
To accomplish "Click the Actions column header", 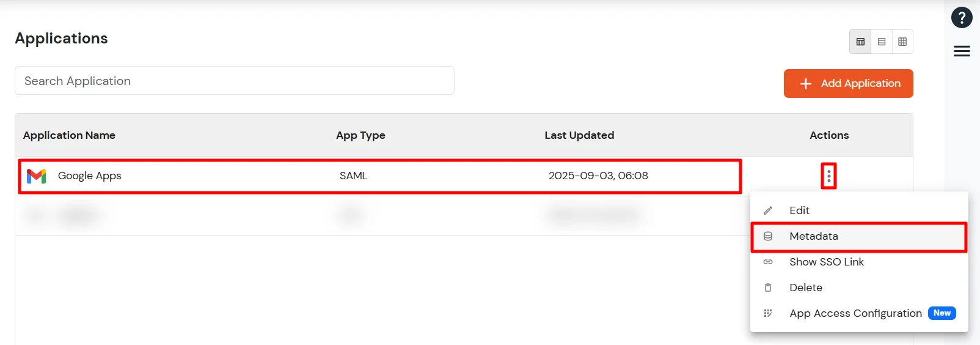I will 829,135.
